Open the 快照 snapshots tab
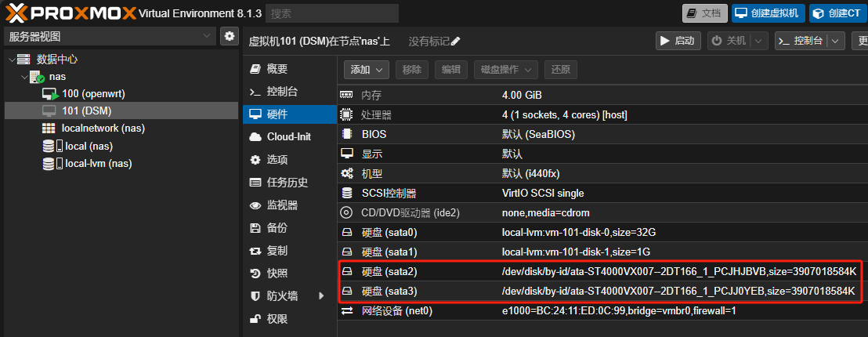 point(290,274)
